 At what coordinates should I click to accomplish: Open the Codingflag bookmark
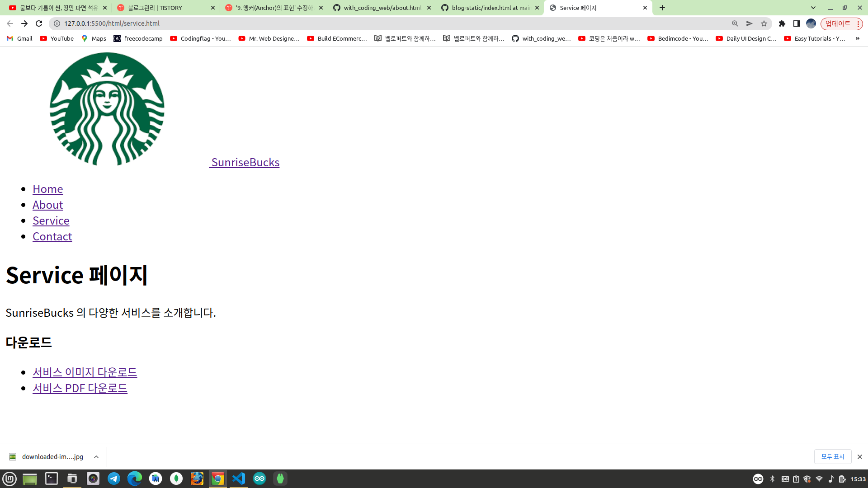200,38
